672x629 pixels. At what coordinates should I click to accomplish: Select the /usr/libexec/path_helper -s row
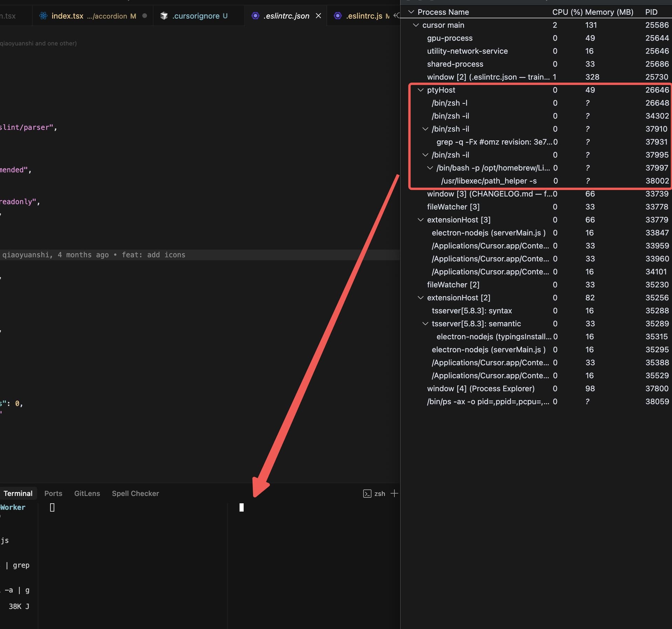(536, 181)
